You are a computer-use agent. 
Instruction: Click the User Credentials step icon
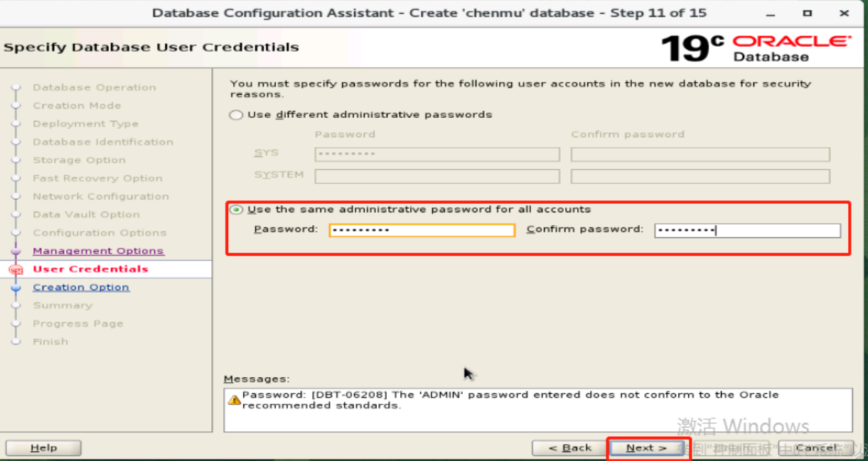[x=16, y=269]
